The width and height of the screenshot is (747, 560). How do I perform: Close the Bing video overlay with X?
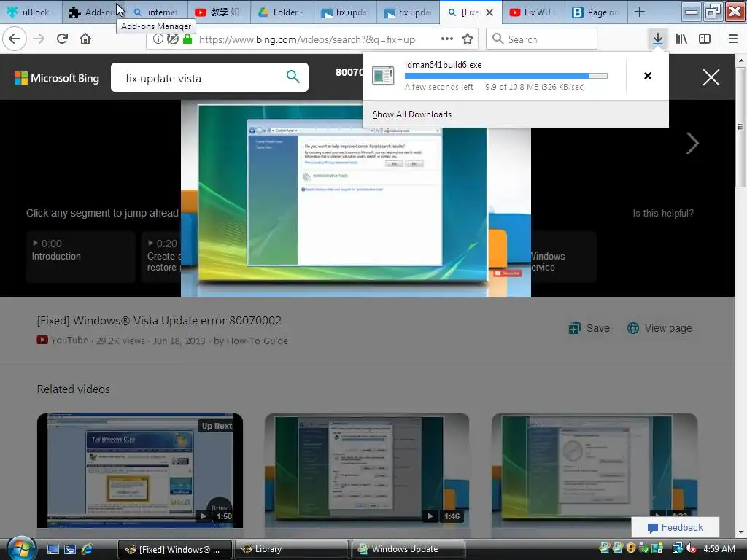[x=711, y=77]
